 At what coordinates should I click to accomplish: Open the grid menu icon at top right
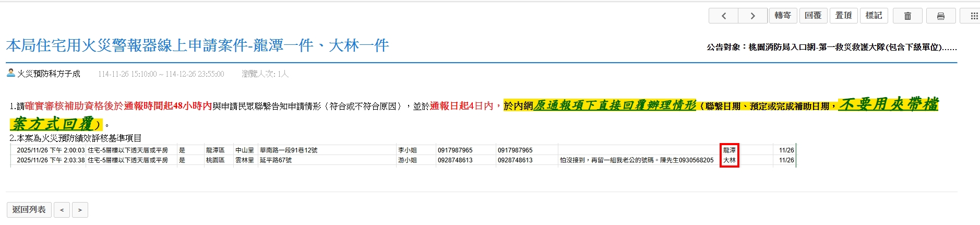click(x=973, y=16)
